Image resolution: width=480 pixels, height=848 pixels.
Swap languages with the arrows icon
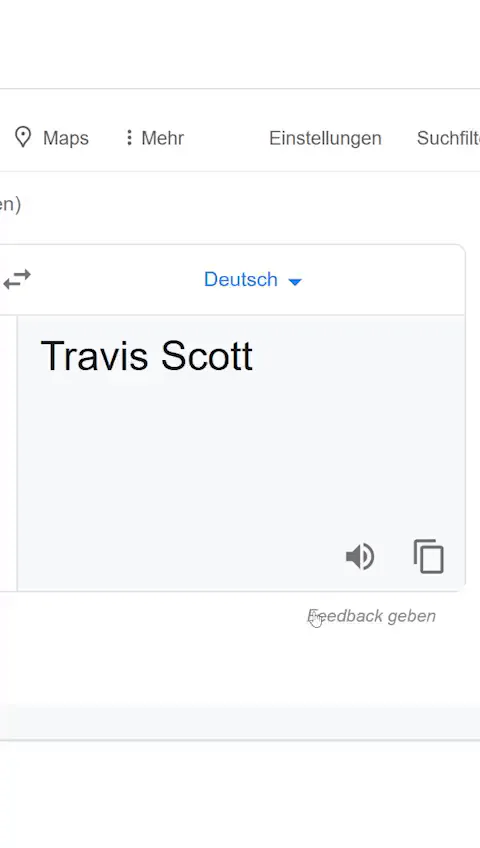click(17, 280)
